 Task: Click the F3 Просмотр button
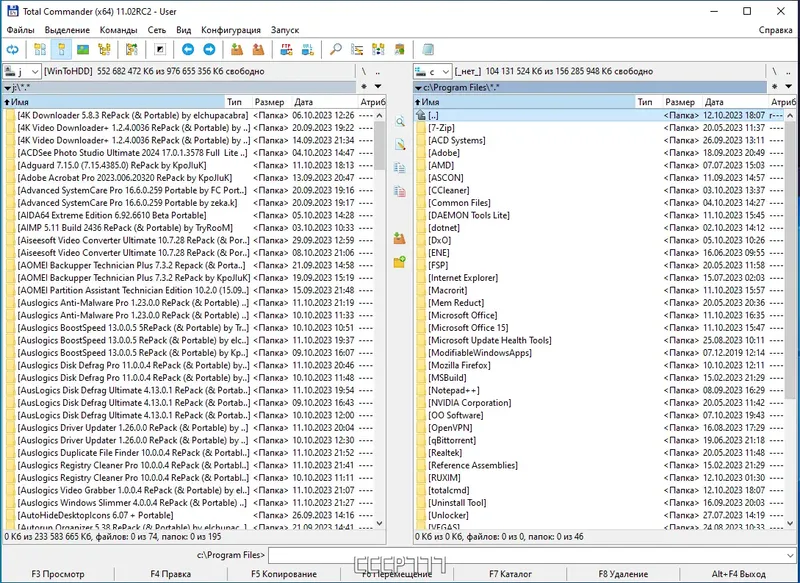tap(58, 574)
